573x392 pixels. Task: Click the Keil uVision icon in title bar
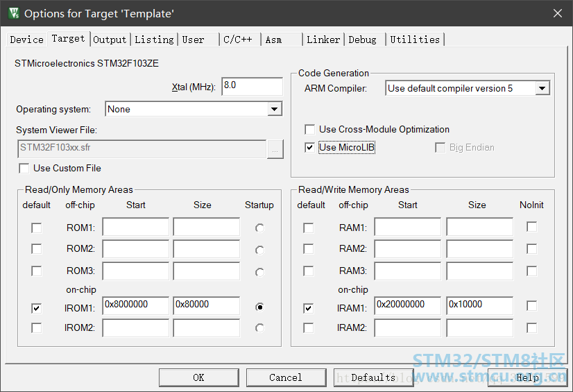tap(13, 13)
